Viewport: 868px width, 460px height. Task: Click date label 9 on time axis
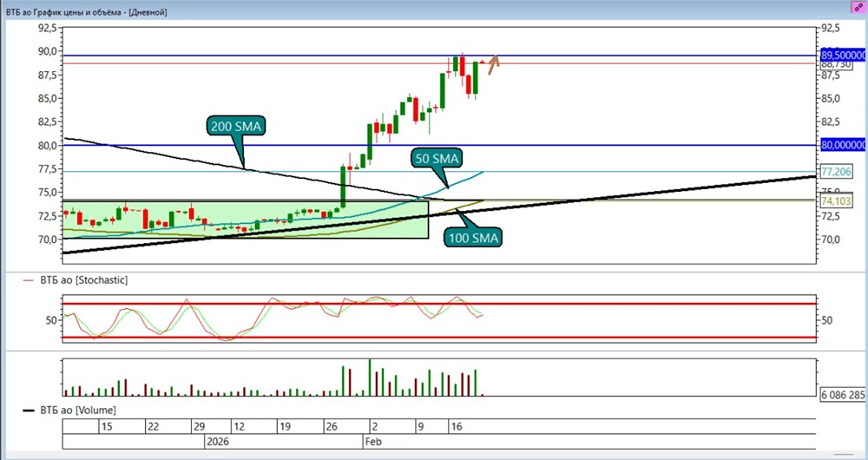pos(420,427)
